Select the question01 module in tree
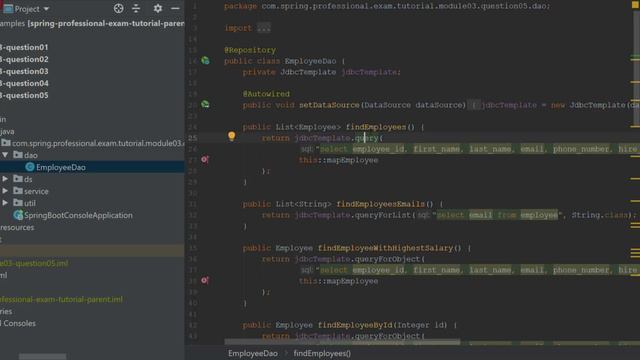 pyautogui.click(x=24, y=47)
